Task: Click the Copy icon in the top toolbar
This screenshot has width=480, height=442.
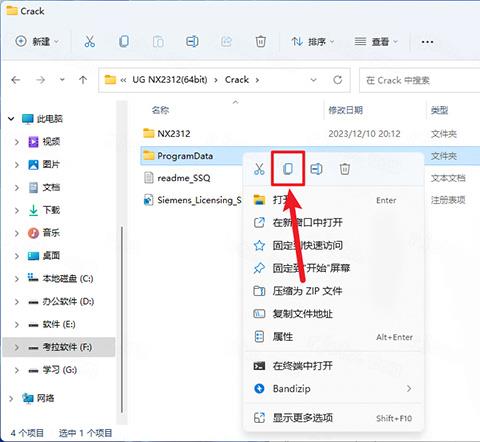Action: click(124, 42)
